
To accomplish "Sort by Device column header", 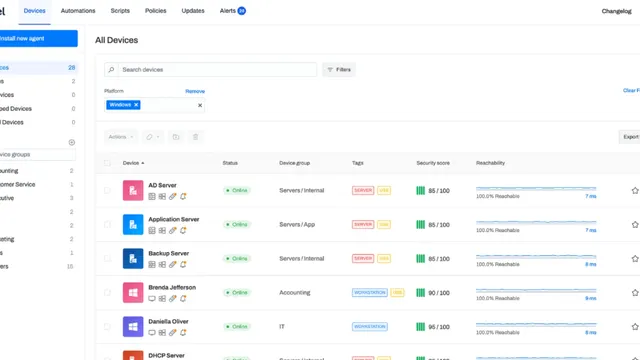I will 133,163.
